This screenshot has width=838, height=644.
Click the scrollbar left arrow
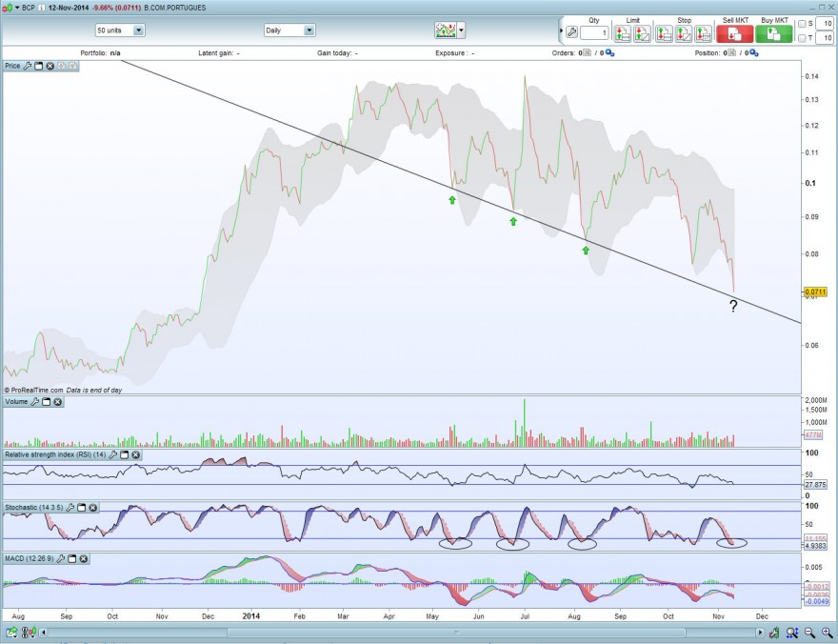click(43, 633)
